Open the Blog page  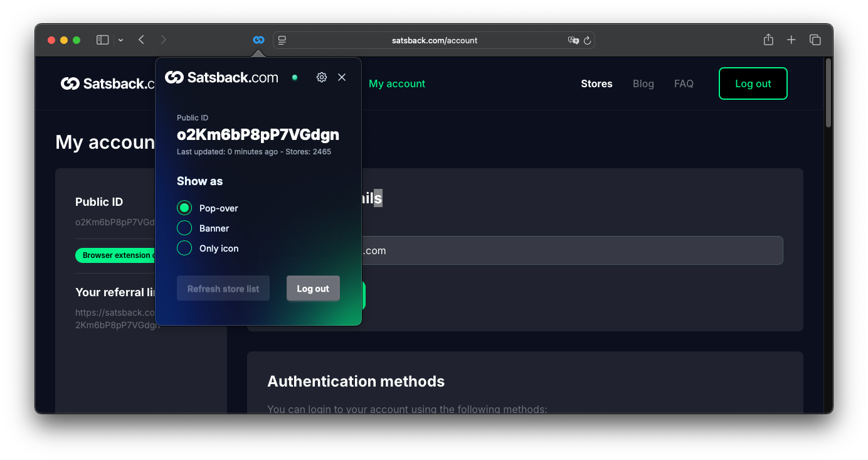coord(643,83)
